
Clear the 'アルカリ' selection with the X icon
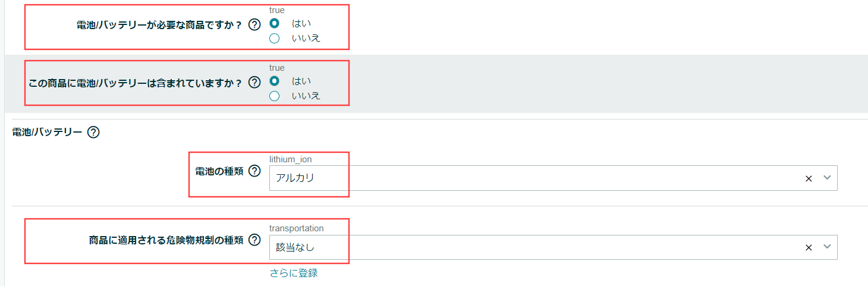click(809, 178)
